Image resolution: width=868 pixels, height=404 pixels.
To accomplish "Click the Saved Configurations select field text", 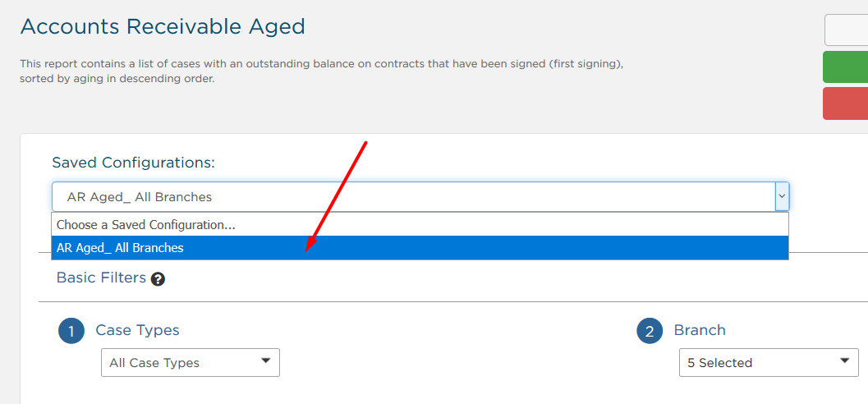I will click(140, 196).
